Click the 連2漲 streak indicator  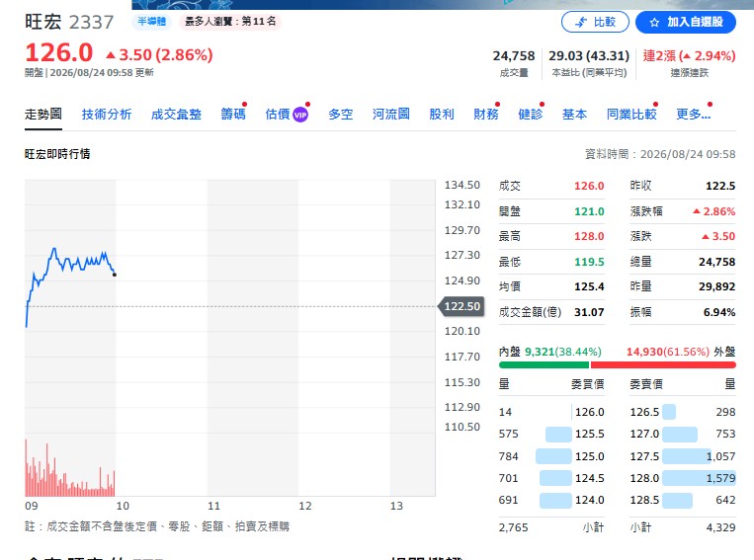click(689, 56)
